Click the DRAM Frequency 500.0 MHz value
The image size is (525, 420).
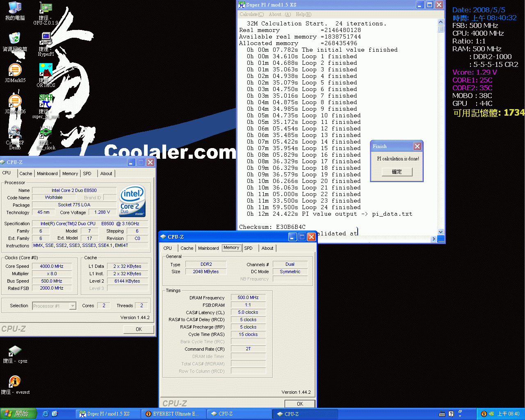[x=248, y=297]
